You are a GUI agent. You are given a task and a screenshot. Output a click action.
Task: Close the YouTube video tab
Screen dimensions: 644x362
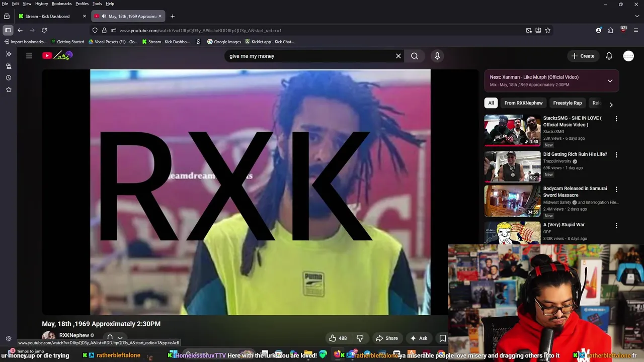click(x=160, y=16)
